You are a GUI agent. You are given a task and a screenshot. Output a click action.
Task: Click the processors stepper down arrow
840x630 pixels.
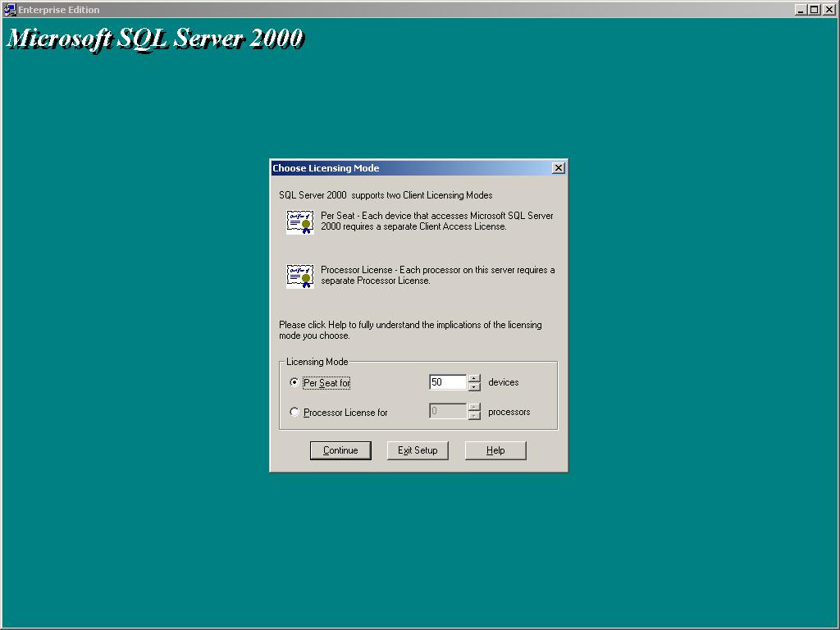[474, 416]
